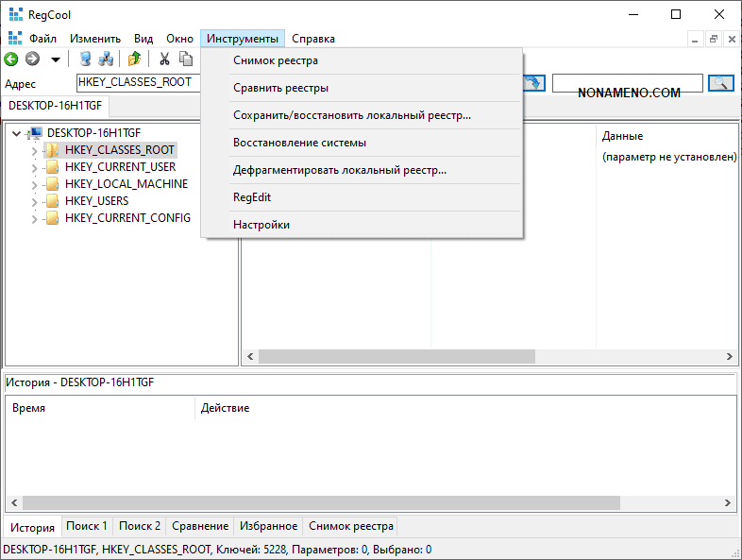Click the folder up-level toolbar icon
Image resolution: width=742 pixels, height=560 pixels.
click(x=134, y=59)
